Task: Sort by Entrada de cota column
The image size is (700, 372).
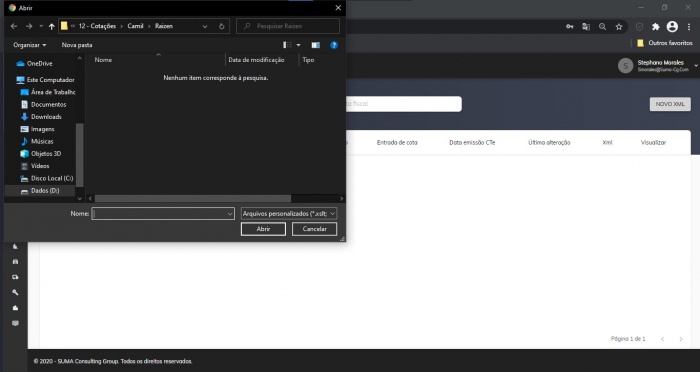Action: click(397, 143)
